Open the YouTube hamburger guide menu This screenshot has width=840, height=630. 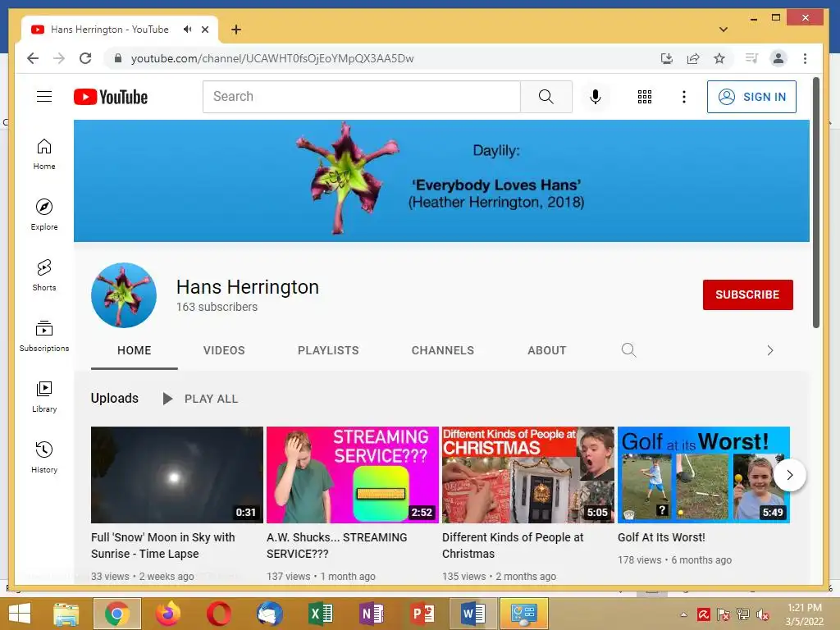coord(44,97)
